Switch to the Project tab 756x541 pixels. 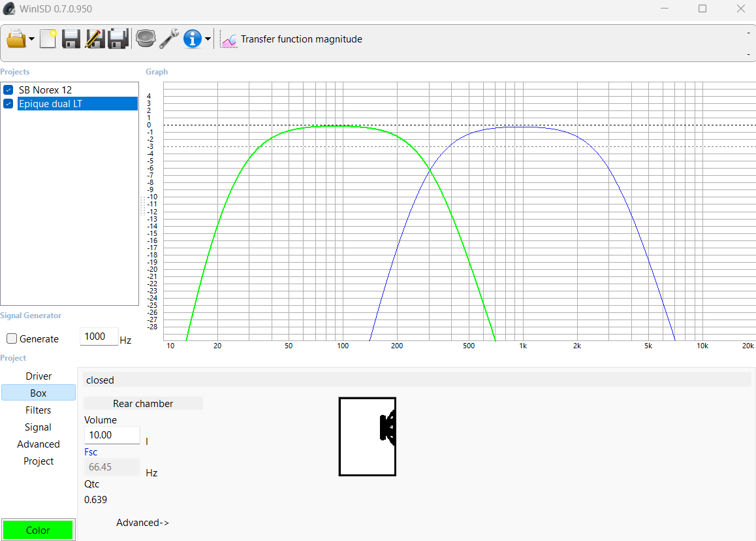(x=39, y=461)
